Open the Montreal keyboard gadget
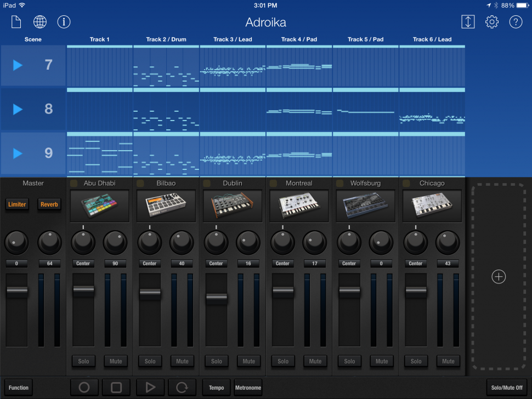 click(299, 206)
